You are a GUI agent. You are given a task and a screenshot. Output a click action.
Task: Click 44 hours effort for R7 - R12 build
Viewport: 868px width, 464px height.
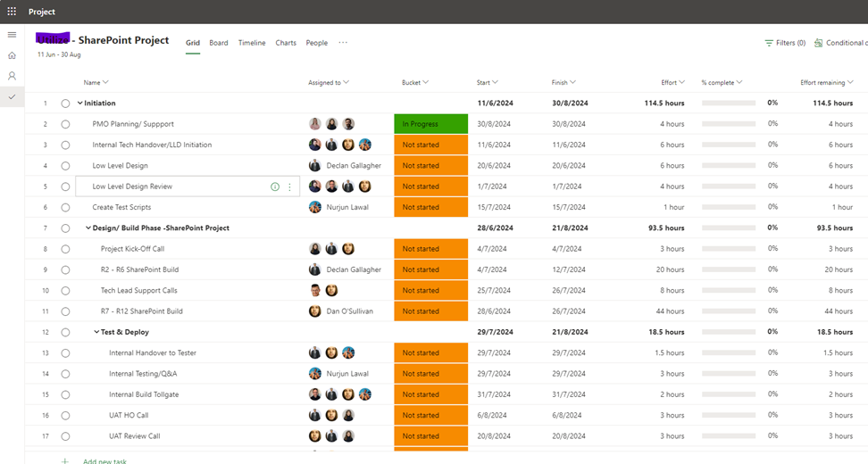pos(670,311)
